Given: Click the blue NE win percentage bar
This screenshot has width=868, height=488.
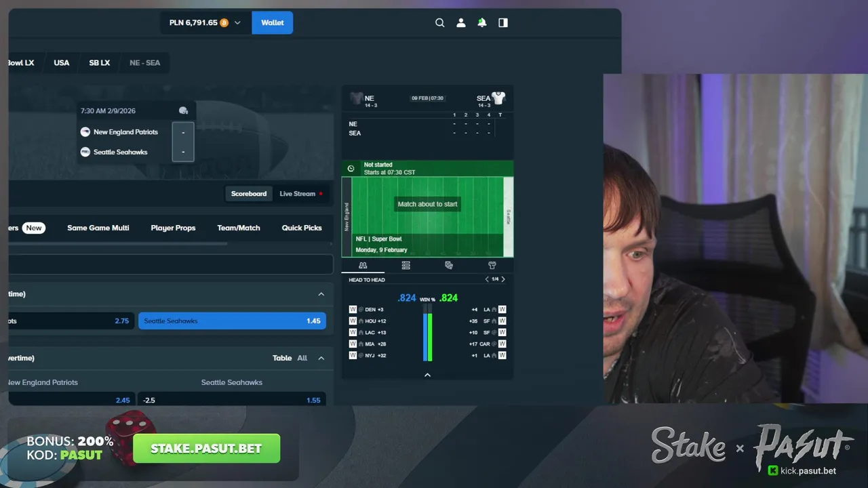Looking at the screenshot, I should point(425,337).
